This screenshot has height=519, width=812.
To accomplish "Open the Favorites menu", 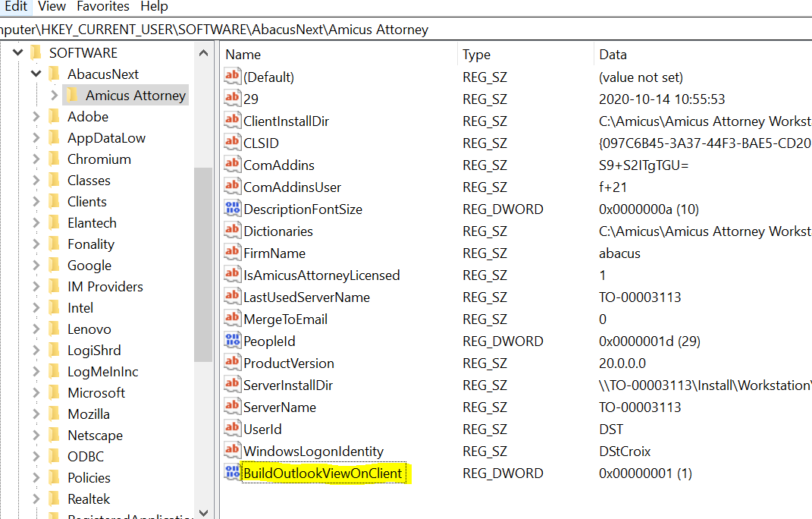I will coord(102,6).
